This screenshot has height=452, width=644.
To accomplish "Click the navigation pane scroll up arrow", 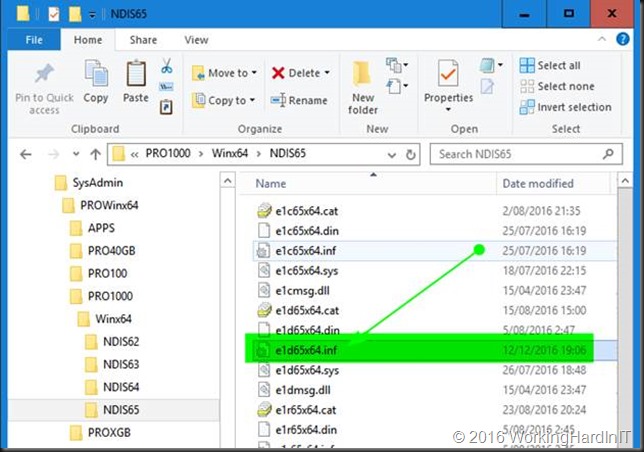I will pyautogui.click(x=228, y=181).
